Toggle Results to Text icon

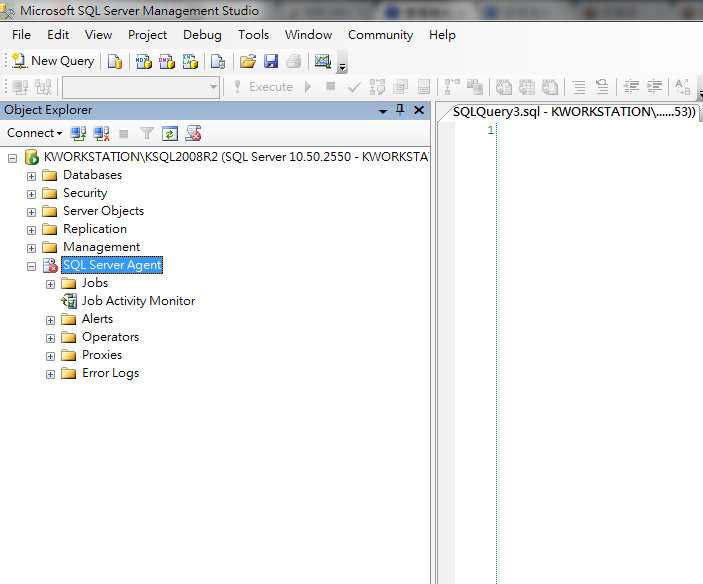pyautogui.click(x=503, y=87)
